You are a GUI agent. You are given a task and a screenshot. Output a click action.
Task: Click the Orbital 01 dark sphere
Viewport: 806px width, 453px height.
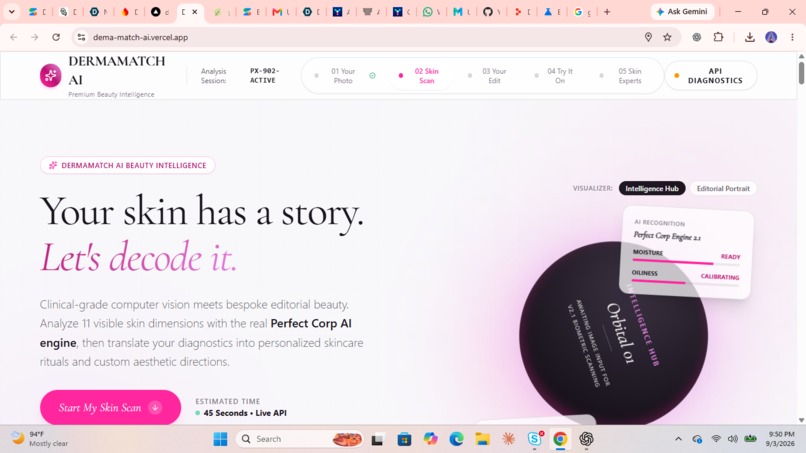pyautogui.click(x=613, y=334)
